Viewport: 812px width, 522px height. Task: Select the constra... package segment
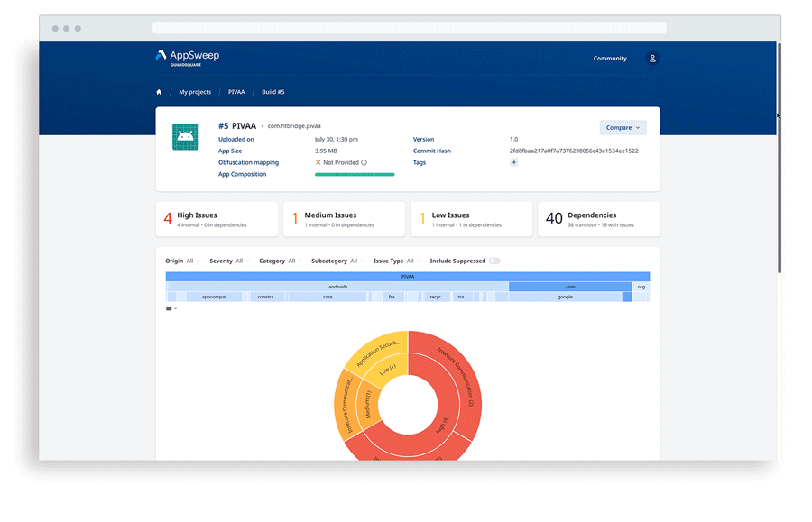click(267, 297)
